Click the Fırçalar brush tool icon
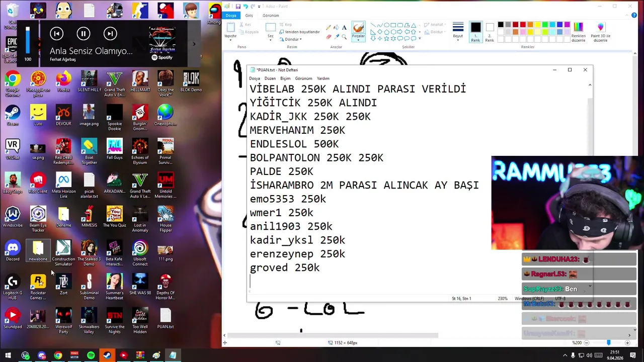 coord(358,27)
